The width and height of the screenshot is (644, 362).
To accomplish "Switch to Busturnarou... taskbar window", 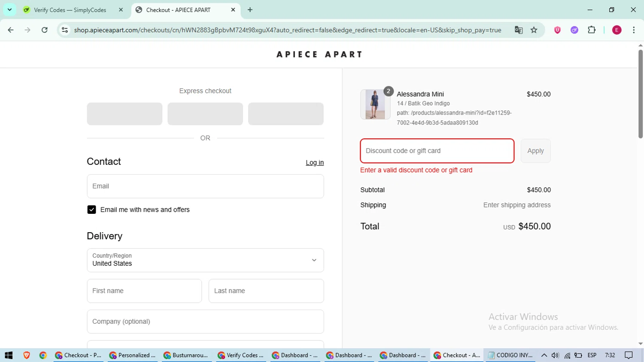I will click(x=187, y=355).
